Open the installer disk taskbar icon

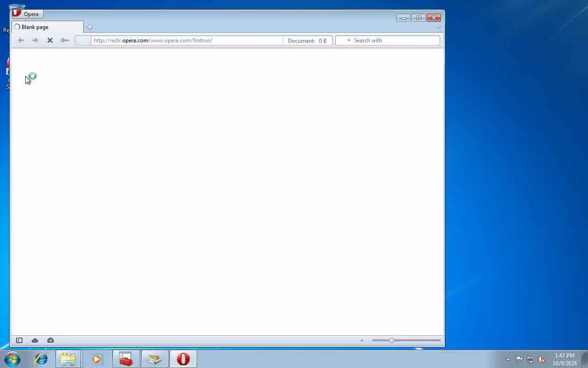tap(154, 359)
